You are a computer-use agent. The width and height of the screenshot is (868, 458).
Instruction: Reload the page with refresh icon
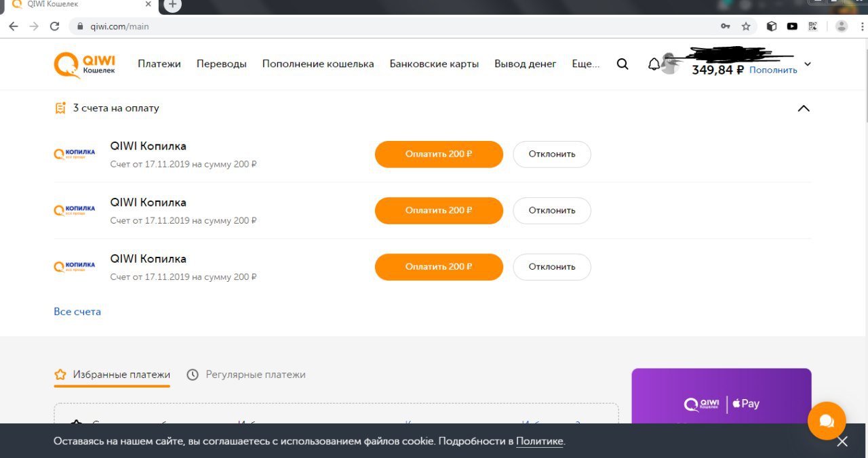coord(55,26)
